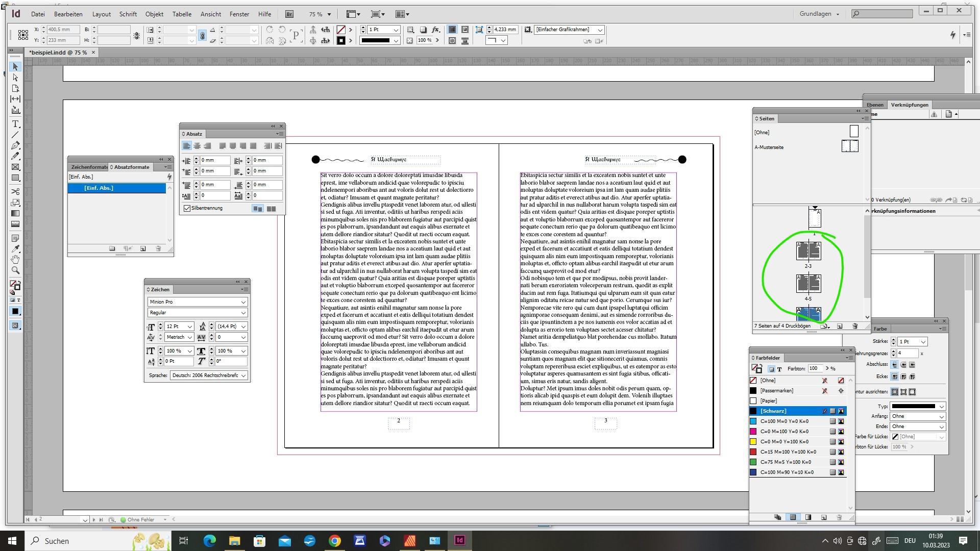Select the Pen tool
Screen dimensions: 980x551
[x=15, y=145]
